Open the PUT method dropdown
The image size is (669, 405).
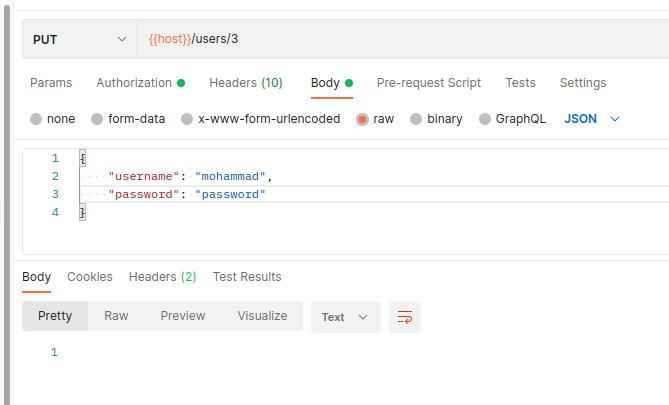79,40
